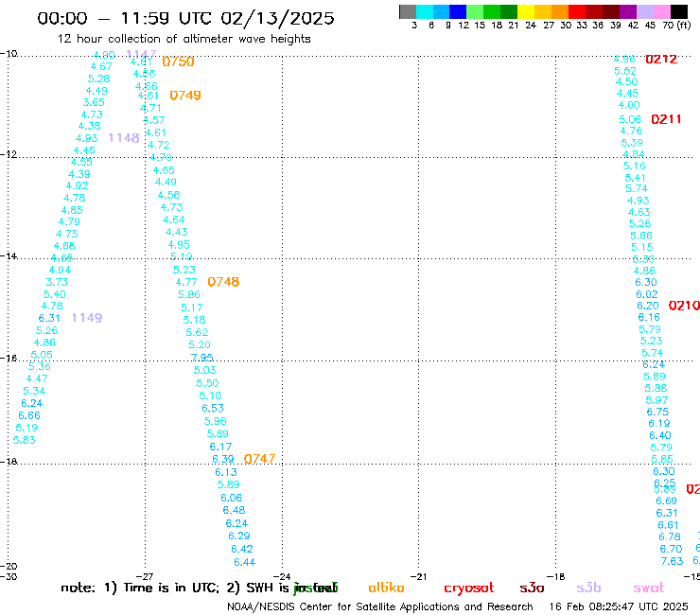Click the 3.65 wave height value
Screen dimensions: 700x615
[94, 102]
